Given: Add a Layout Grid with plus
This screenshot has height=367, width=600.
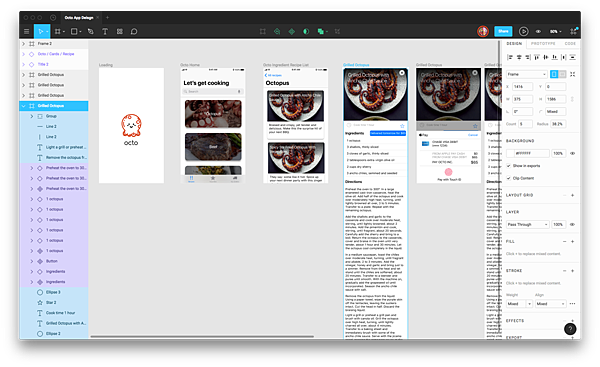Looking at the screenshot, I should (572, 195).
